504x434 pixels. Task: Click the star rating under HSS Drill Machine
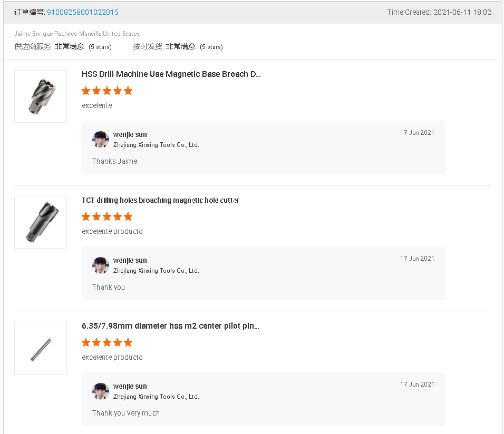point(107,91)
